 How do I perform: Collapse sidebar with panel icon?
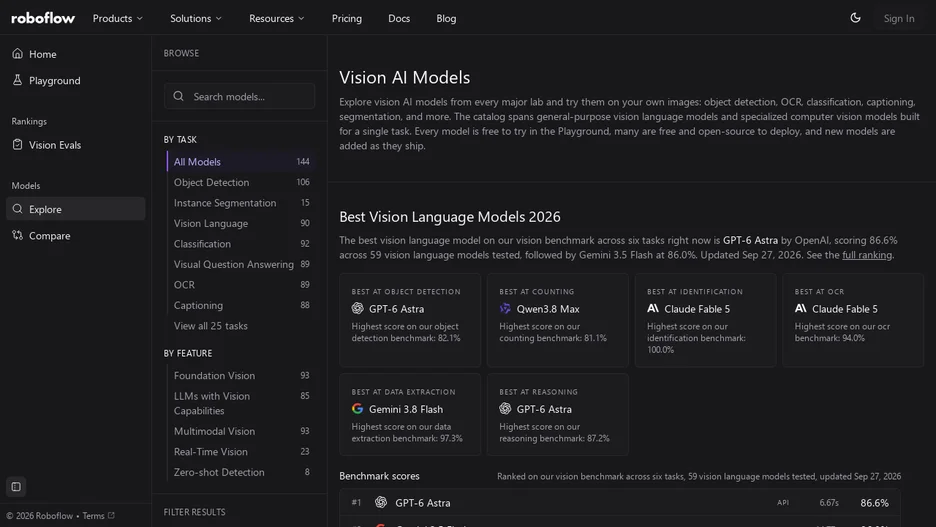[16, 486]
